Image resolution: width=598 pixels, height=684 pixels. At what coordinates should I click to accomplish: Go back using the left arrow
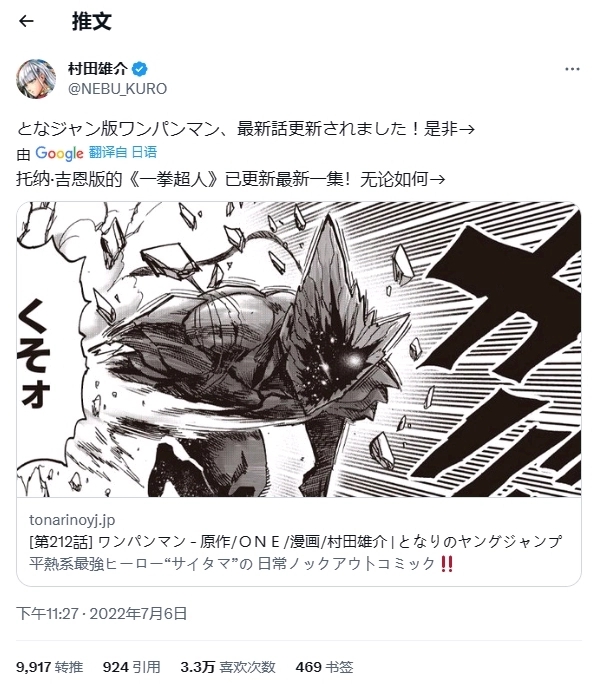[x=27, y=21]
